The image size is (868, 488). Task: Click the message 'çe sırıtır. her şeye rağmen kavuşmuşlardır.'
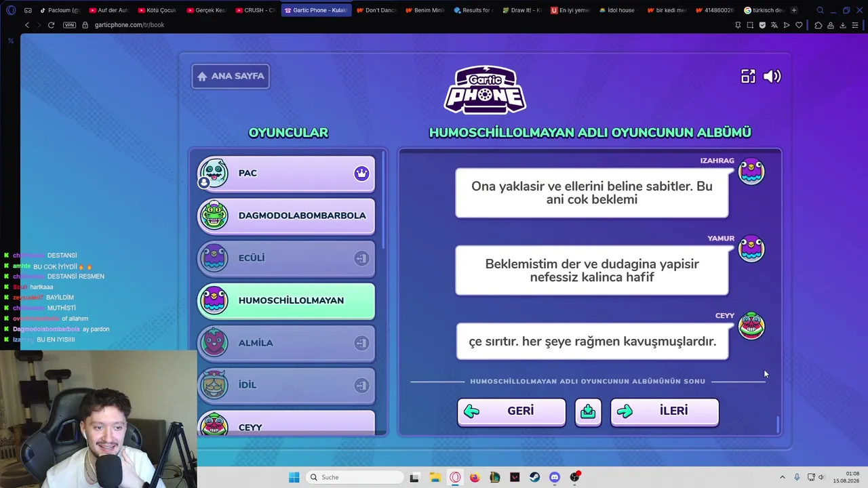[592, 342]
